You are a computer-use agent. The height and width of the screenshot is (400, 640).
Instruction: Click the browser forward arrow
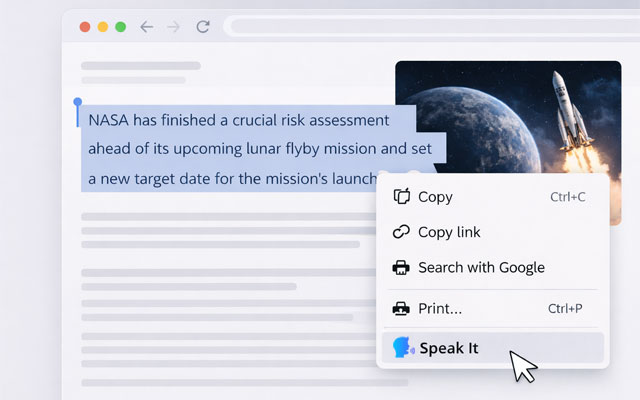173,27
